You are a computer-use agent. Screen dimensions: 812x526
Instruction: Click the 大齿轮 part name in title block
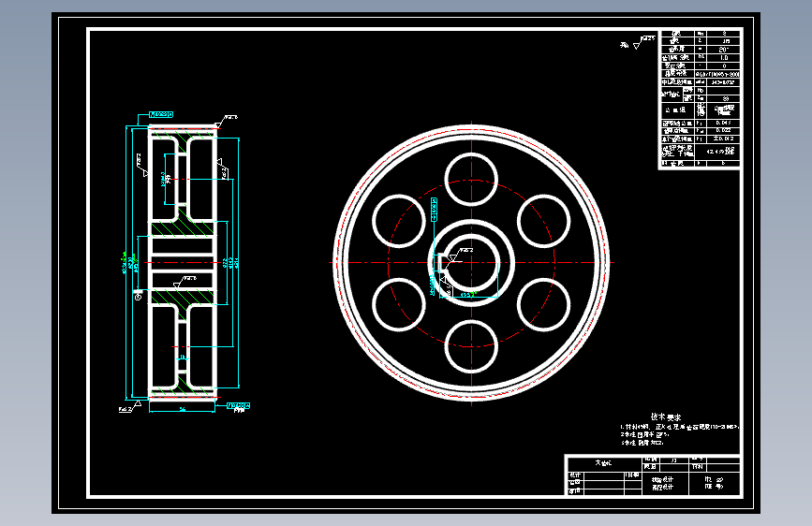point(603,463)
